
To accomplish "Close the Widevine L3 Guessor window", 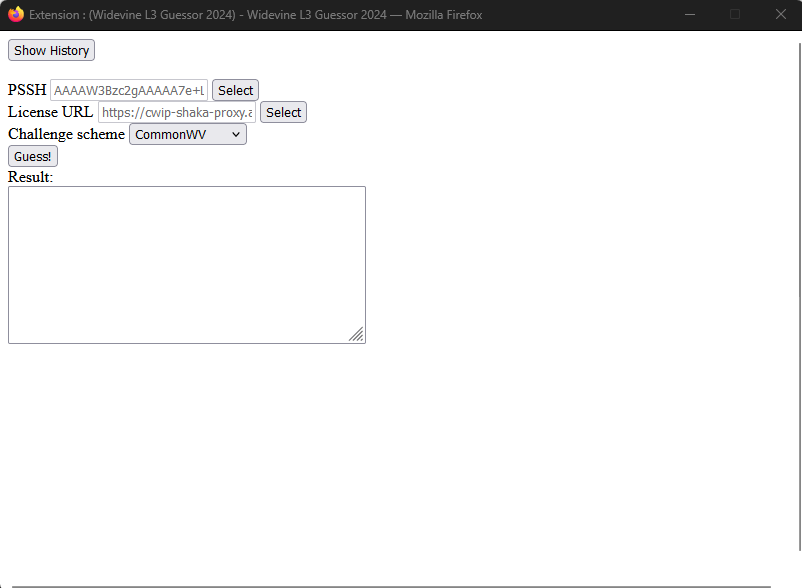I will click(x=781, y=14).
